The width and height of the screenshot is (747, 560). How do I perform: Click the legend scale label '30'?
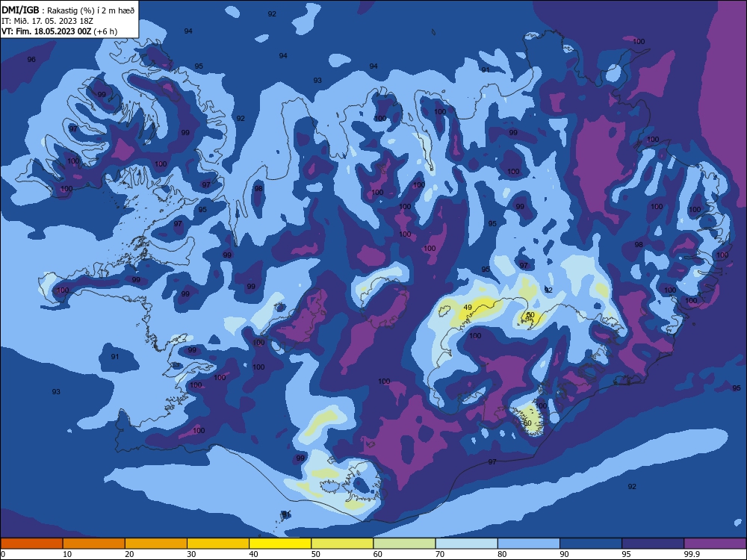click(x=191, y=554)
